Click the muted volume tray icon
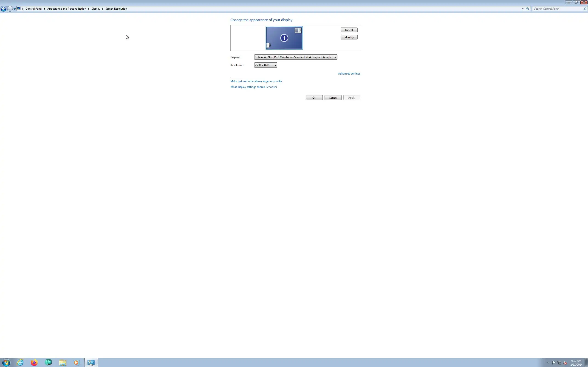 pos(565,363)
